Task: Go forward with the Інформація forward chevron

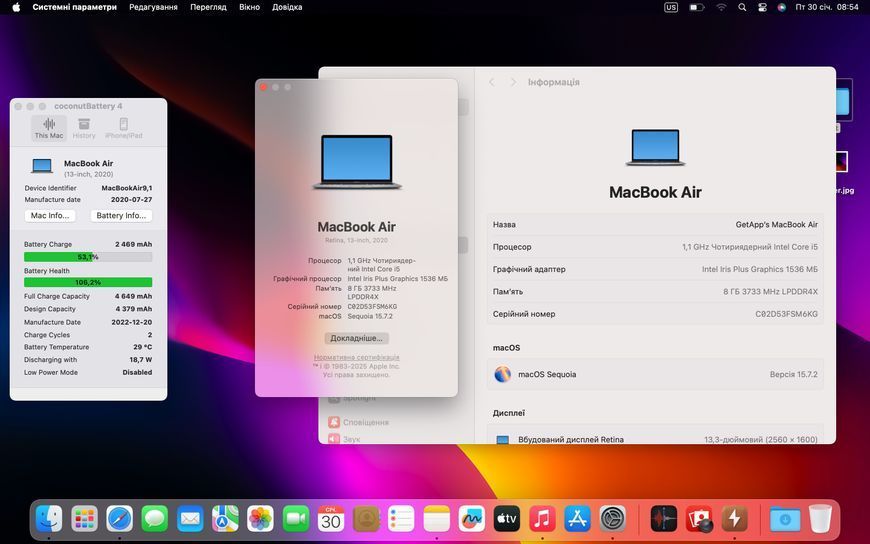Action: coord(513,82)
